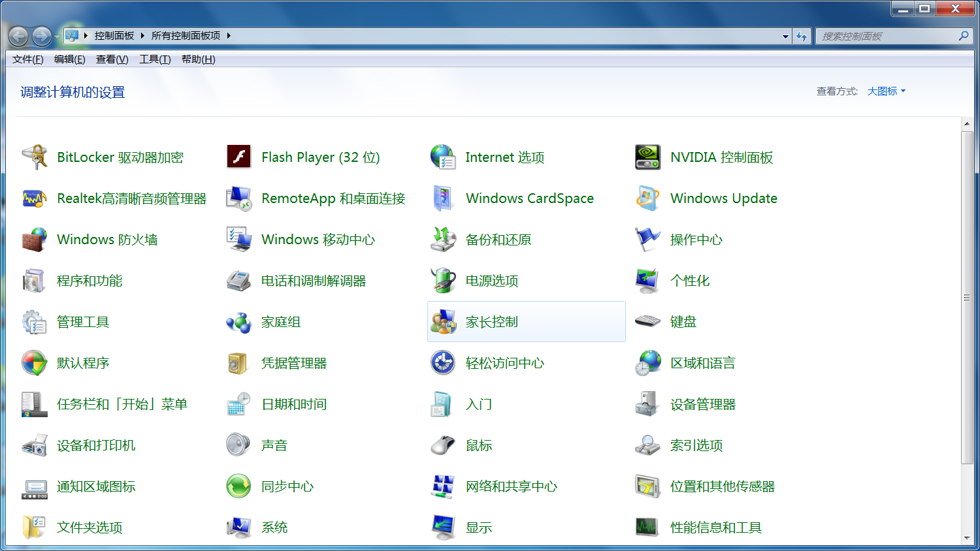
Task: Click the Back navigation button
Action: pos(18,36)
